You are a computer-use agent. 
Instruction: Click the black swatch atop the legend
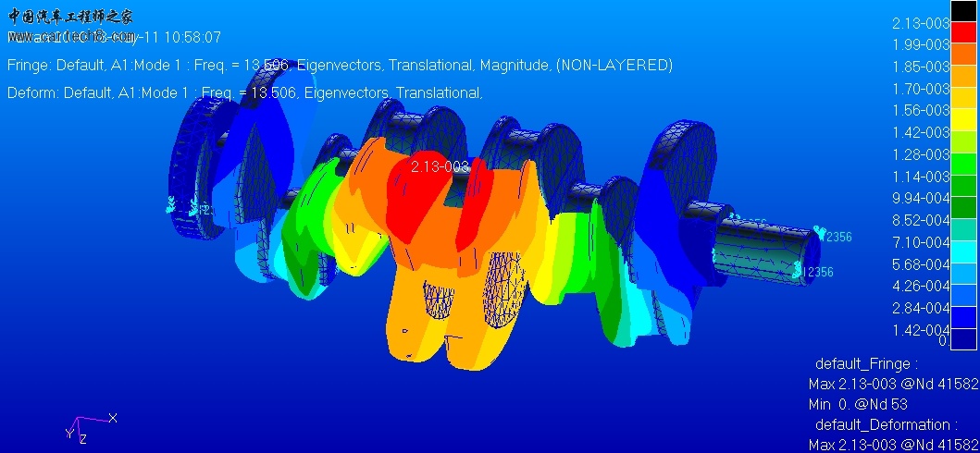point(962,11)
